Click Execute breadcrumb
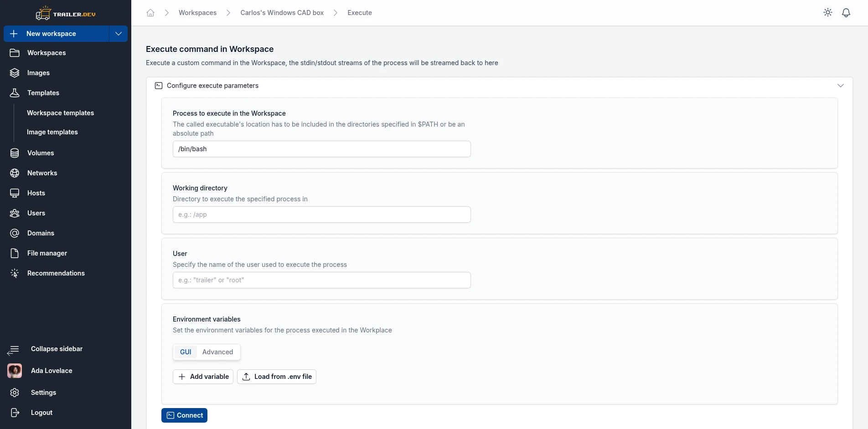 (360, 13)
